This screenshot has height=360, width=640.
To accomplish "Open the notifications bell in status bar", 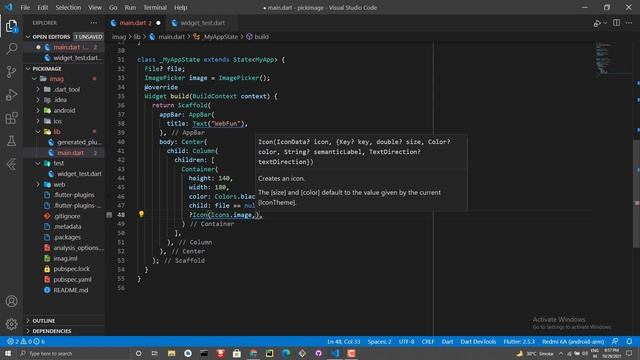I will [629, 341].
